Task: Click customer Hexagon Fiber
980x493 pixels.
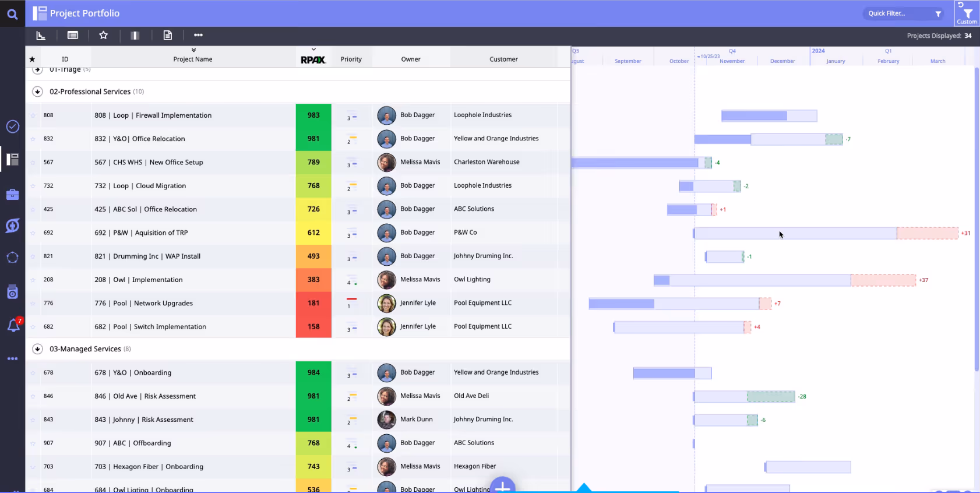Action: [x=475, y=466]
